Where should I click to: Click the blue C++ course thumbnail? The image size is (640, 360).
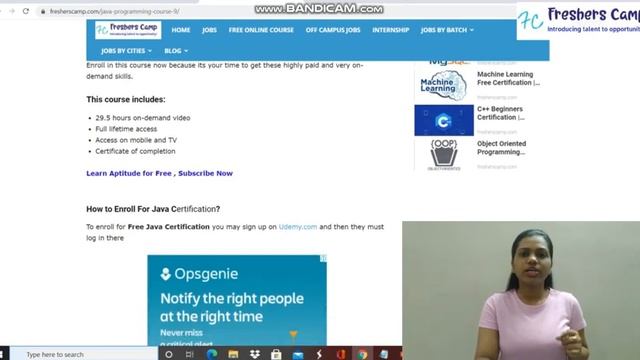pyautogui.click(x=444, y=120)
